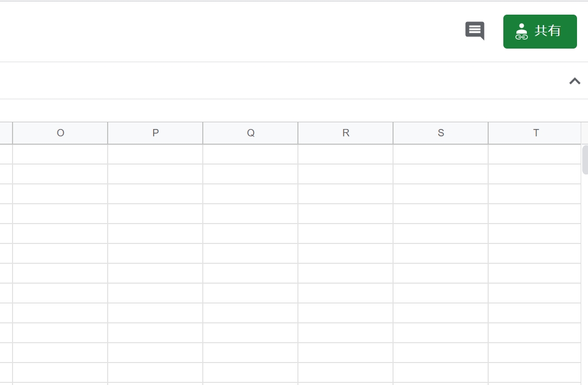Viewport: 588px width, 385px height.
Task: Select the third visible cell in column P
Action: click(x=155, y=194)
